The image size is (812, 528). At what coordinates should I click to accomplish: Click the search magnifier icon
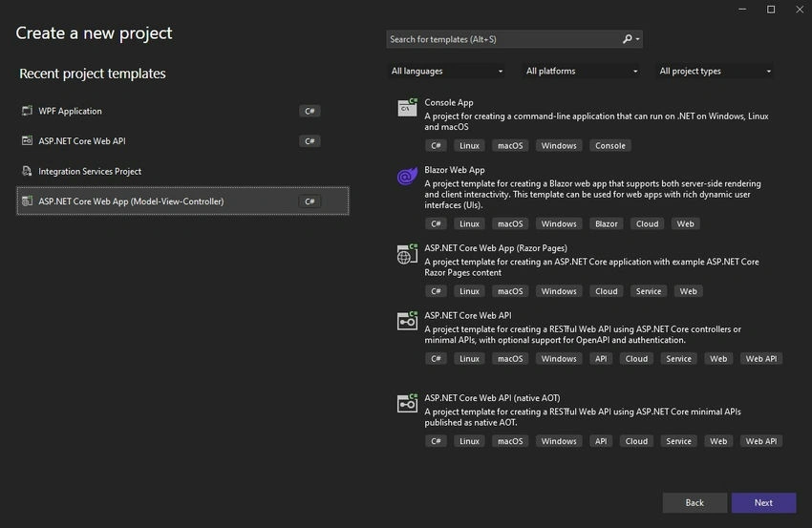(627, 39)
